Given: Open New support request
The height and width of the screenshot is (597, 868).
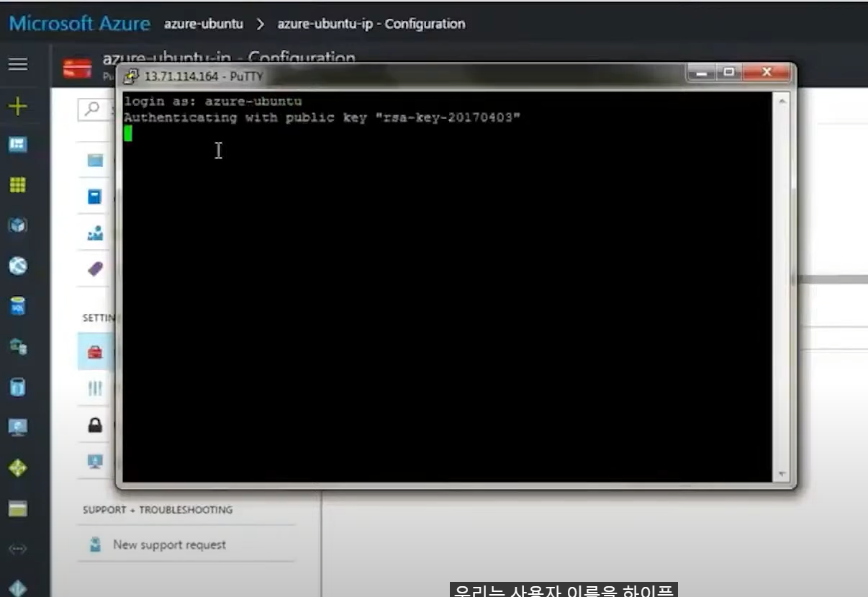Looking at the screenshot, I should click(169, 545).
